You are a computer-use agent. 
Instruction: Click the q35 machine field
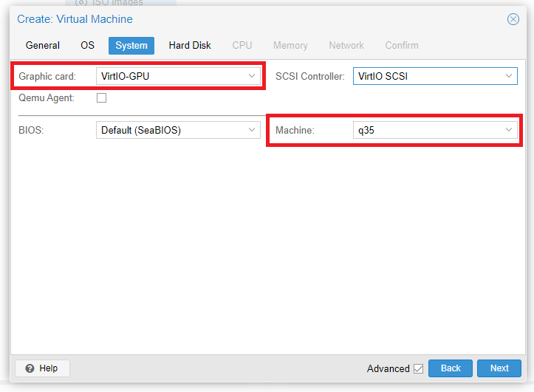[435, 130]
